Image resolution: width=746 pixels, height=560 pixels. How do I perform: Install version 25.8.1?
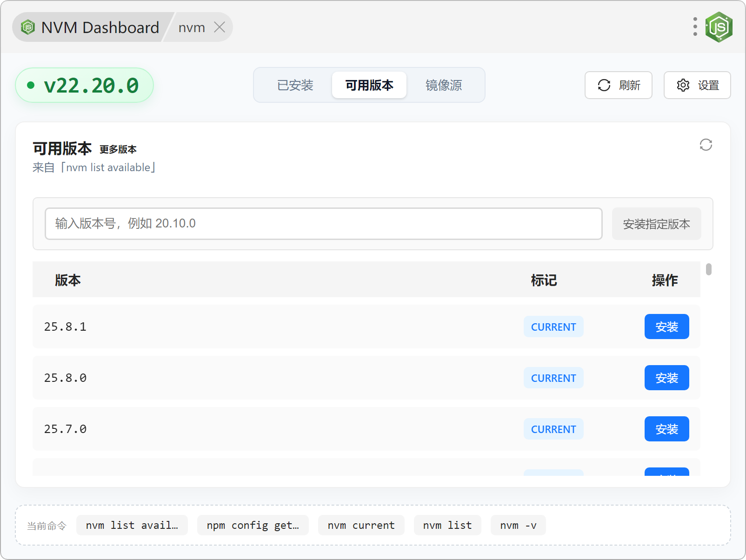(x=666, y=327)
